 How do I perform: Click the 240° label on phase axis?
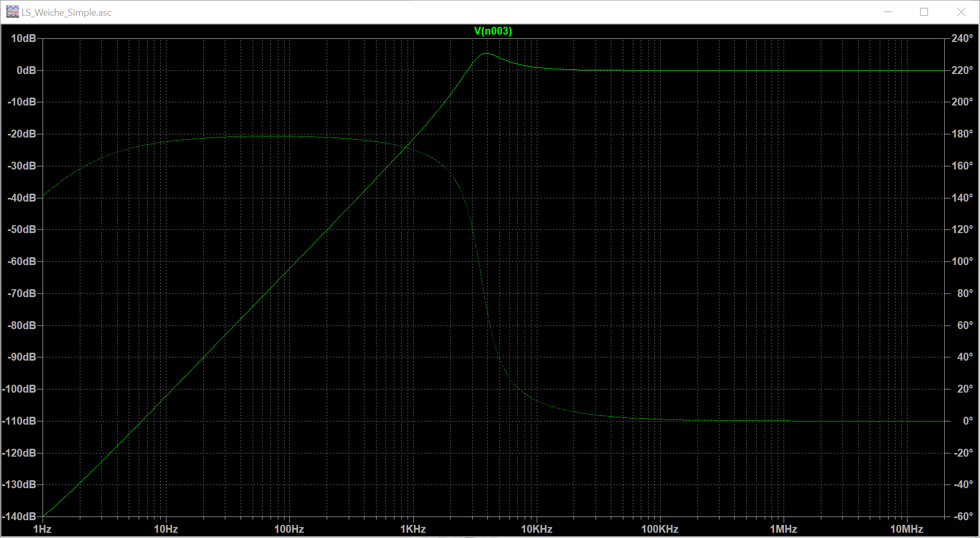962,38
